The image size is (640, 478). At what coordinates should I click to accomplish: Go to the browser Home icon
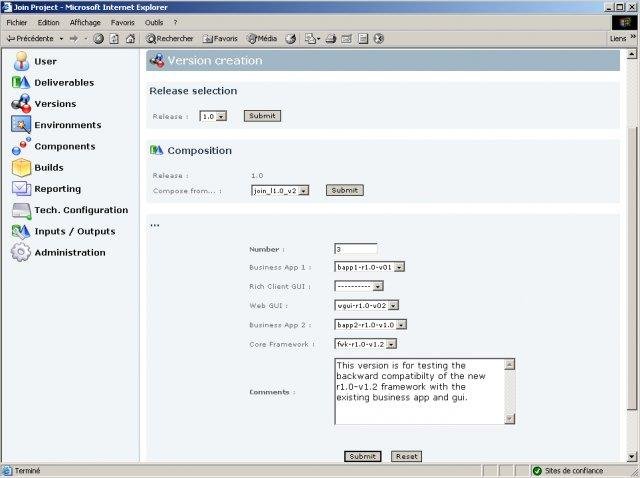130,39
